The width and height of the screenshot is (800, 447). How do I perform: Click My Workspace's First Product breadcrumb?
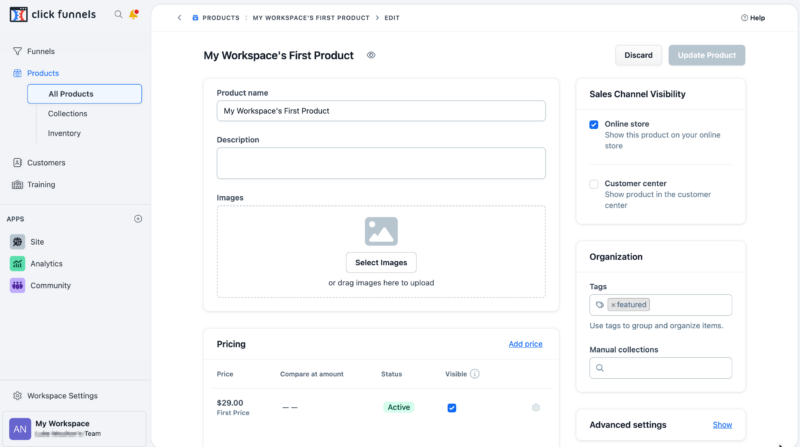point(311,18)
